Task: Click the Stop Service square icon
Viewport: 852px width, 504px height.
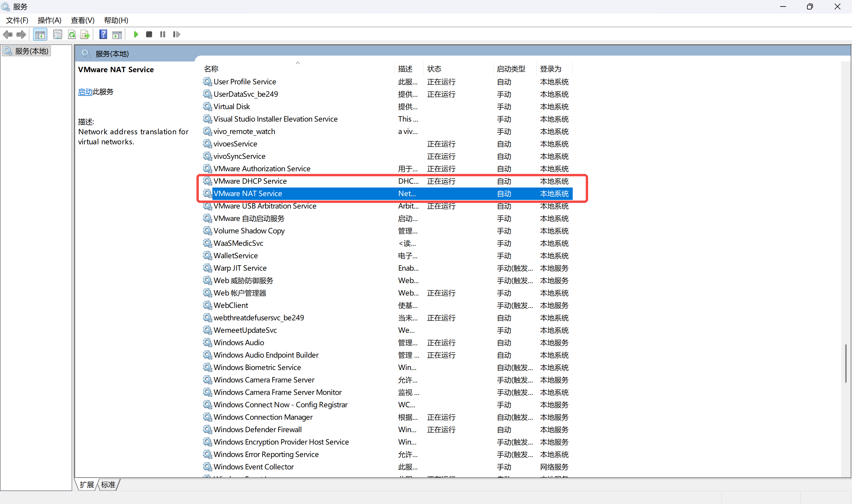Action: point(149,34)
